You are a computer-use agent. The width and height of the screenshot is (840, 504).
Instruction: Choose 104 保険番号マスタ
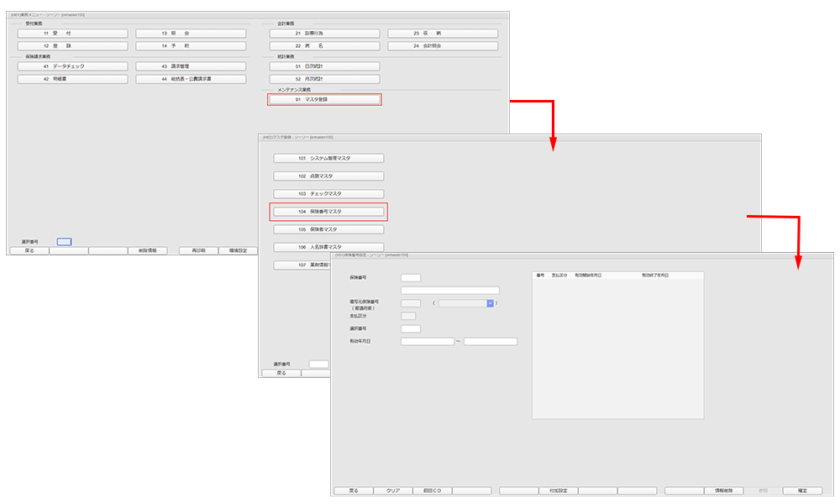point(328,212)
